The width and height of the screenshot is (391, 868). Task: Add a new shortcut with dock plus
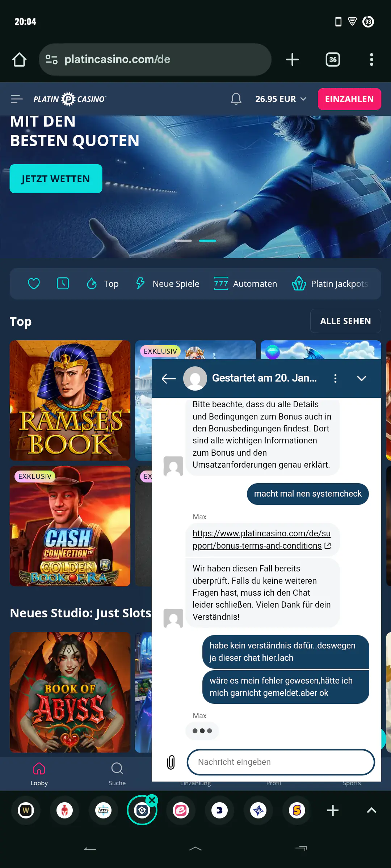tap(333, 810)
